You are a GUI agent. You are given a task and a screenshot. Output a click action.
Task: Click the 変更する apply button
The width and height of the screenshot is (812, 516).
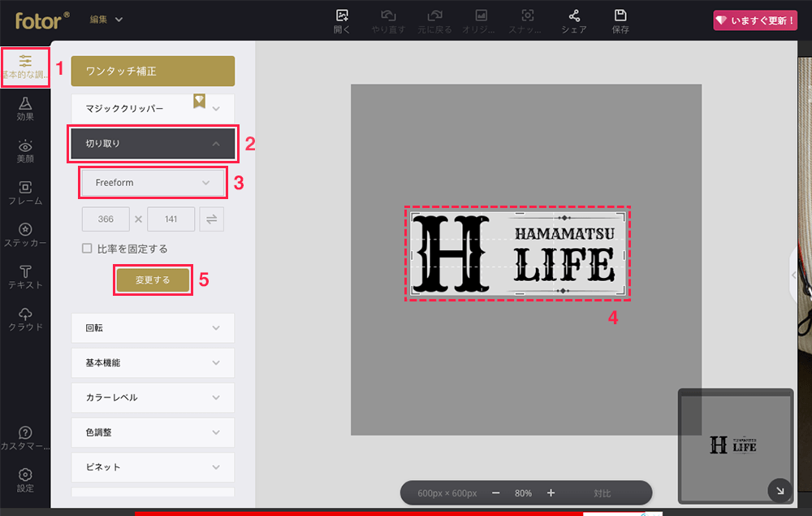point(153,280)
